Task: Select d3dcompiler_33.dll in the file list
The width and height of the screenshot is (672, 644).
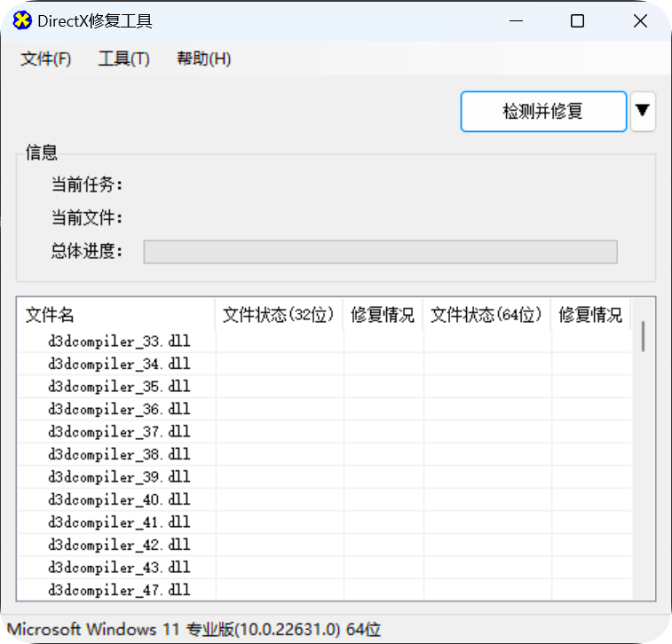Action: pyautogui.click(x=119, y=342)
